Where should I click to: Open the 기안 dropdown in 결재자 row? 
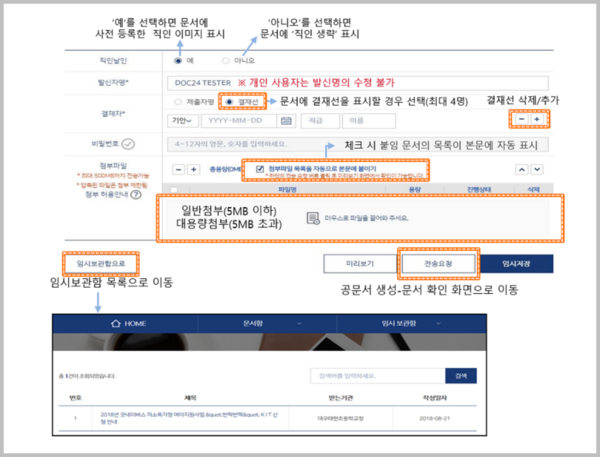point(183,121)
